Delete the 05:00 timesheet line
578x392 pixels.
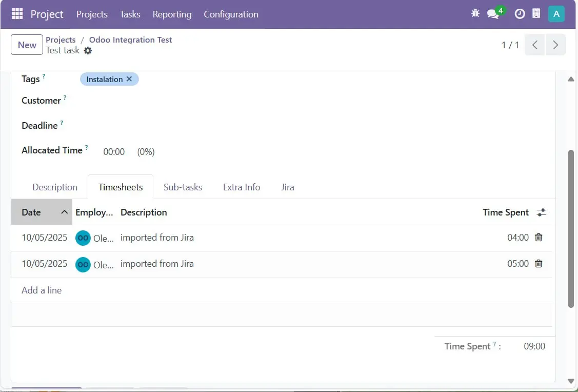(x=539, y=264)
